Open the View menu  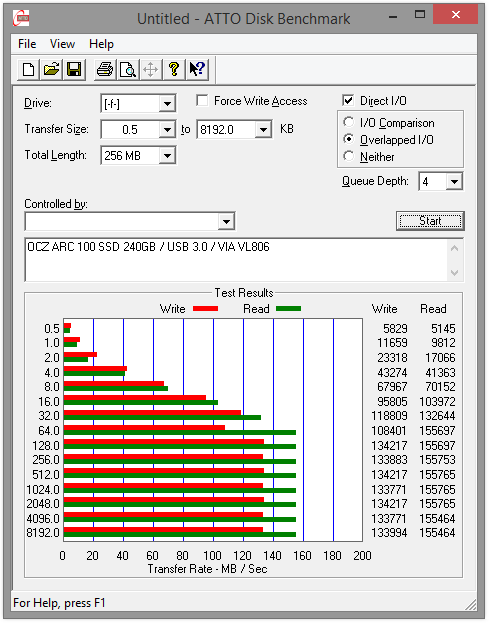pyautogui.click(x=62, y=44)
